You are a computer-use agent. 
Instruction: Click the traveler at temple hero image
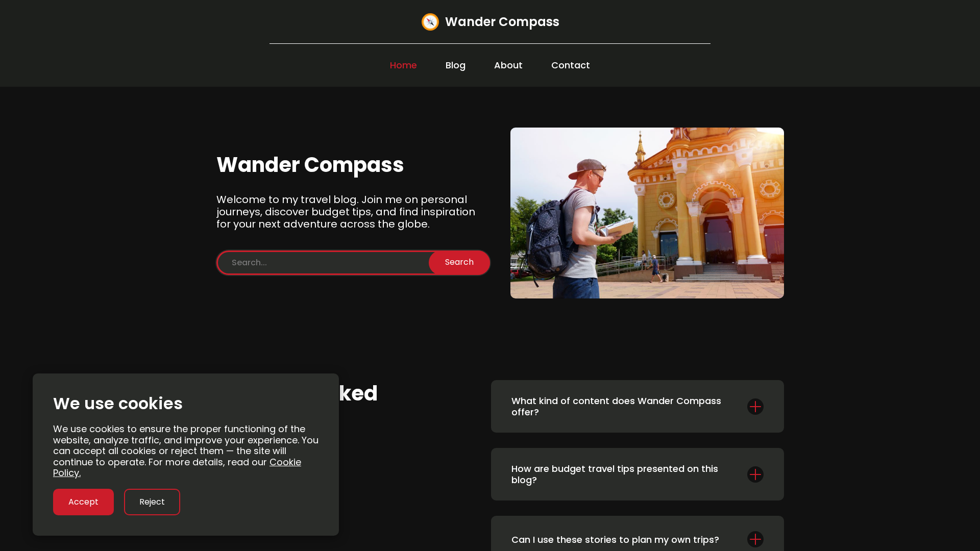pyautogui.click(x=647, y=213)
